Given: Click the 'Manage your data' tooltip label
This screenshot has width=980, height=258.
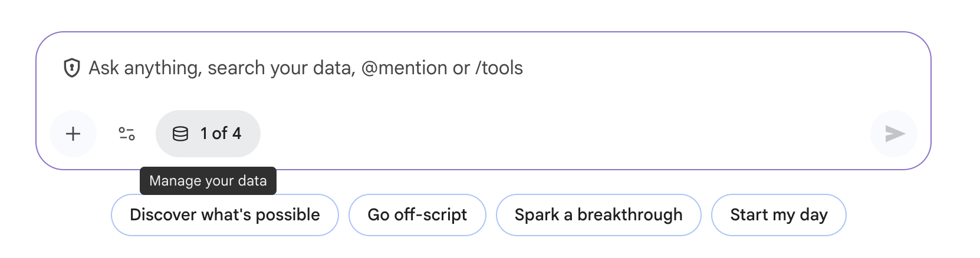Looking at the screenshot, I should [x=208, y=181].
